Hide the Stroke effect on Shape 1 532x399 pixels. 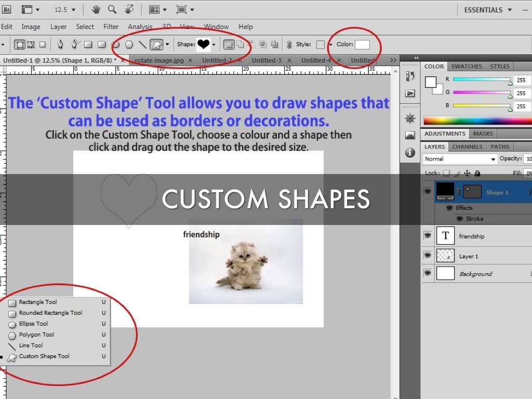pyautogui.click(x=459, y=219)
